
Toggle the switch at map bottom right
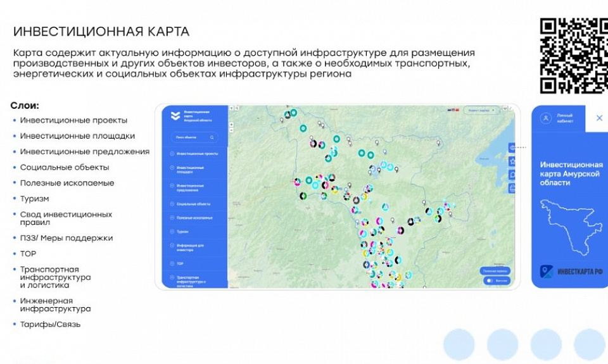pyautogui.click(x=490, y=280)
